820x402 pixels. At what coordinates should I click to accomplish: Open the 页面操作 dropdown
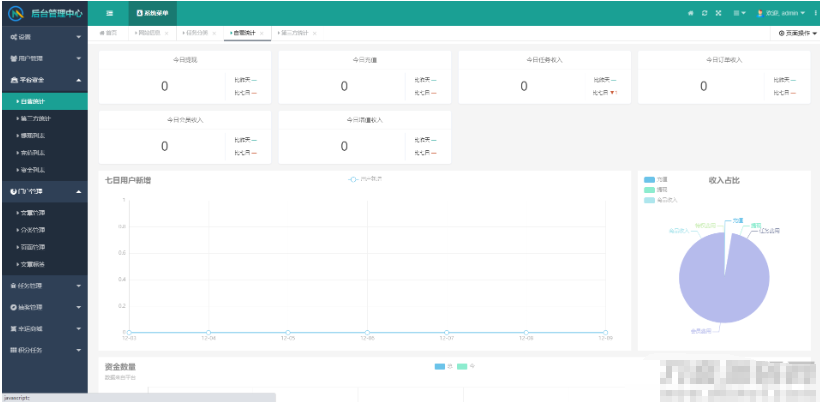(797, 33)
